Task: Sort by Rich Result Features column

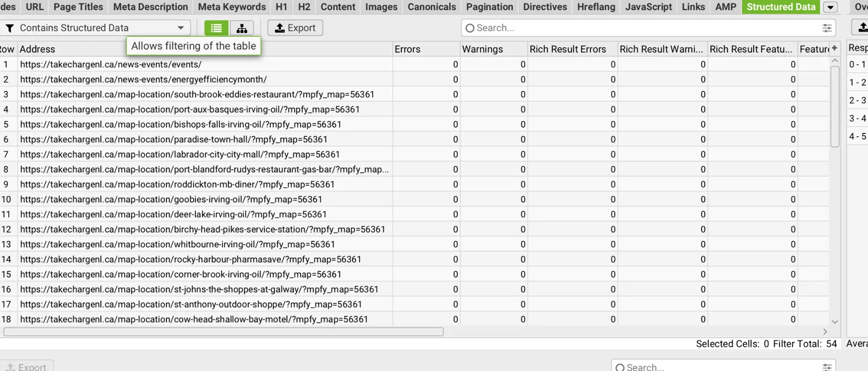Action: pos(752,49)
